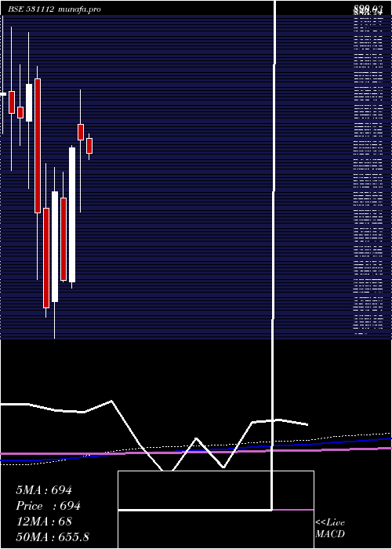Open the <<Live MACD label

330,529
